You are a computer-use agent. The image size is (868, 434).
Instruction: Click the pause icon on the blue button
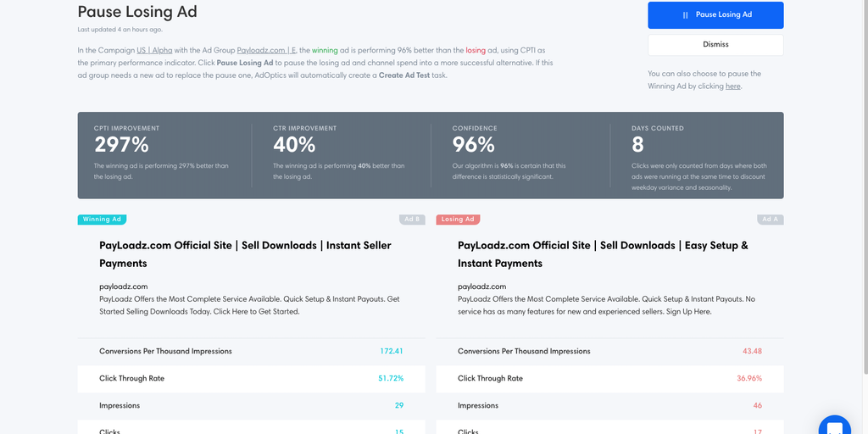tap(685, 15)
